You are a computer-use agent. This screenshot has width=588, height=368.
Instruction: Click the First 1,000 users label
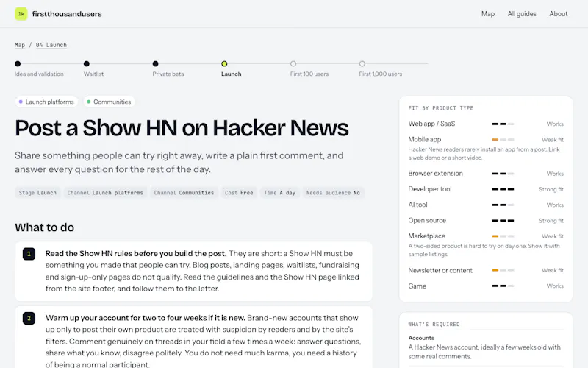coord(380,74)
